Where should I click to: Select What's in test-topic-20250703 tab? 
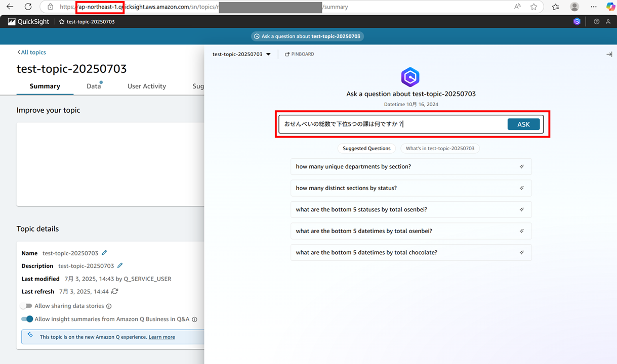pyautogui.click(x=440, y=148)
